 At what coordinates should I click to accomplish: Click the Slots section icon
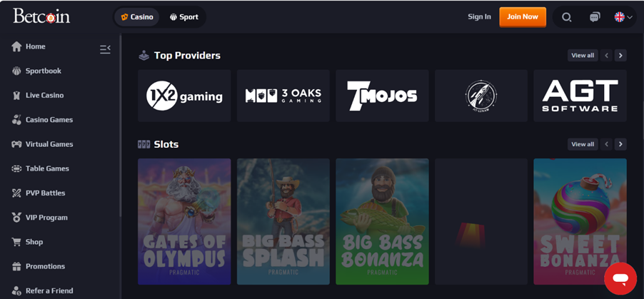pyautogui.click(x=144, y=144)
